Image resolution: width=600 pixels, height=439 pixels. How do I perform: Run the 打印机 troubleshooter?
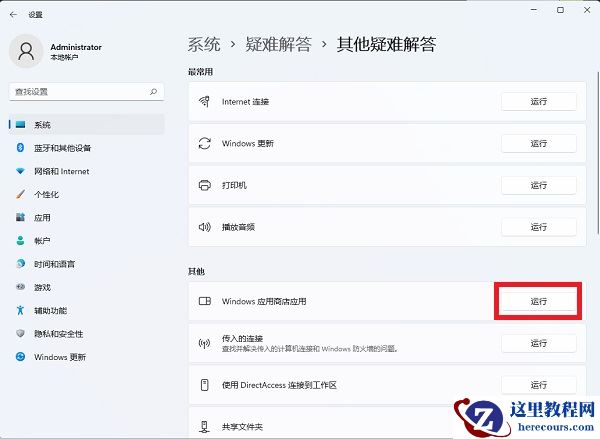point(538,185)
